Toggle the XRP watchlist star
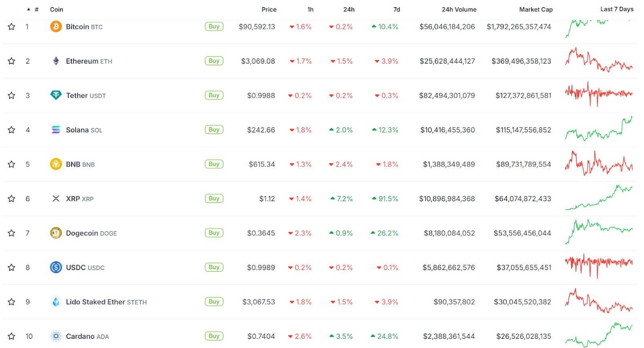This screenshot has width=644, height=348. click(x=12, y=198)
